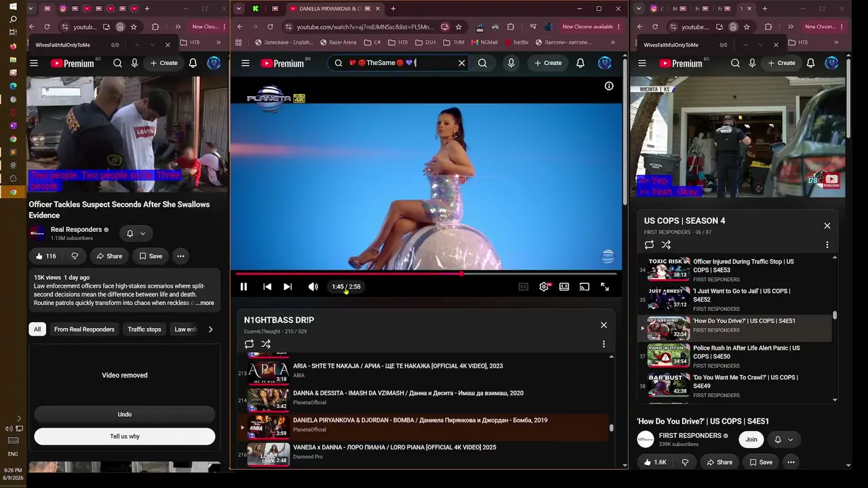Open Windows taskbar search

tap(13, 20)
